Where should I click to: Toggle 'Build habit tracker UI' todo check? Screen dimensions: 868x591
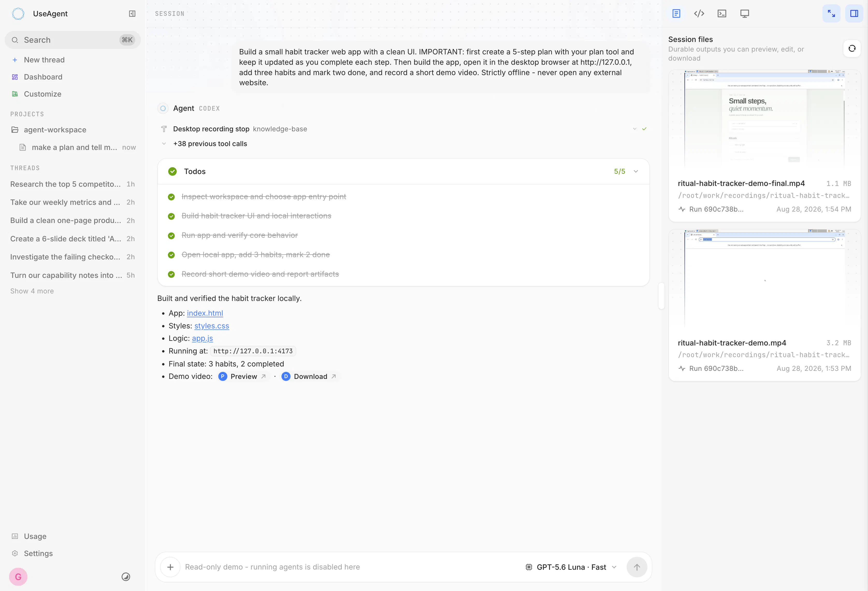[171, 216]
